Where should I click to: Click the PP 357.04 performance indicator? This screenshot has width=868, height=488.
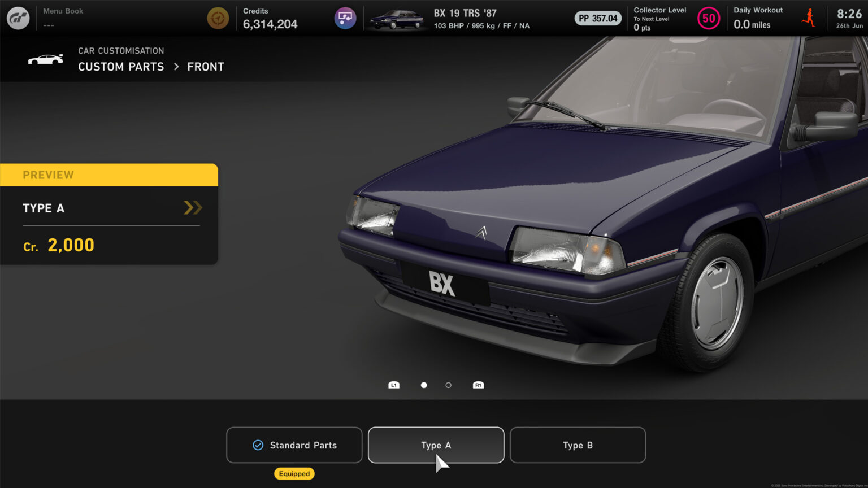(x=597, y=18)
